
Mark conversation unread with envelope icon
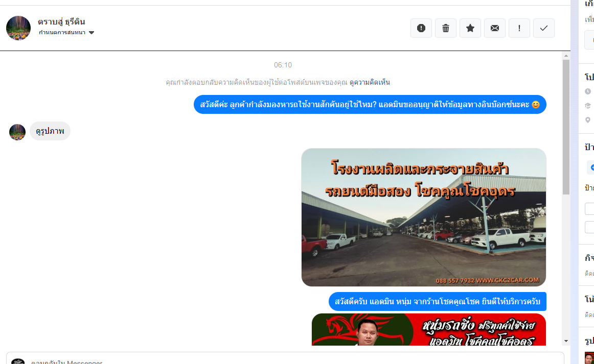pos(495,28)
